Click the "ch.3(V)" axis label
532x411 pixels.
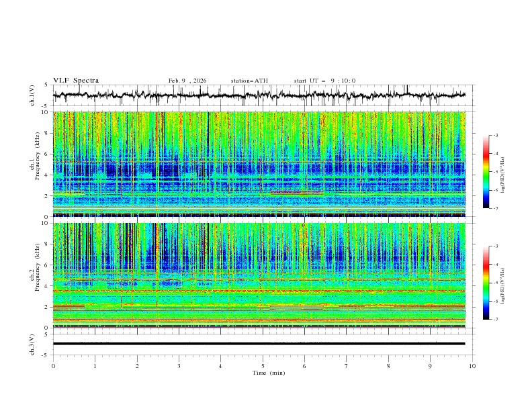click(x=32, y=345)
